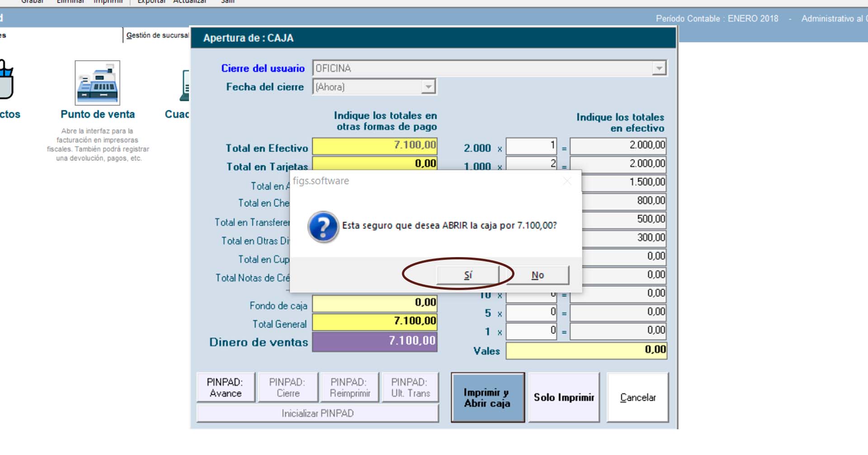
Task: Expand the Cierre del usuario dropdown
Action: point(659,69)
